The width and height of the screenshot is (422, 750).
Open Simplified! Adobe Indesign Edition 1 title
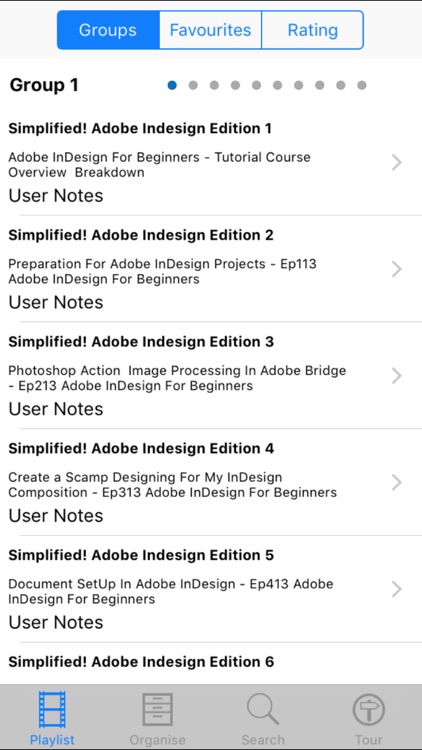(x=140, y=128)
